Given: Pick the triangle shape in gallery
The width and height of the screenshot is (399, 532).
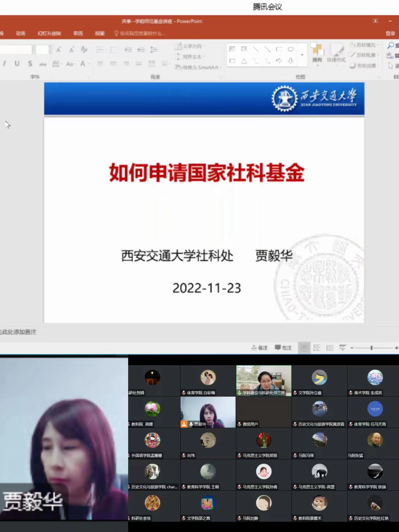Looking at the screenshot, I should (244, 61).
